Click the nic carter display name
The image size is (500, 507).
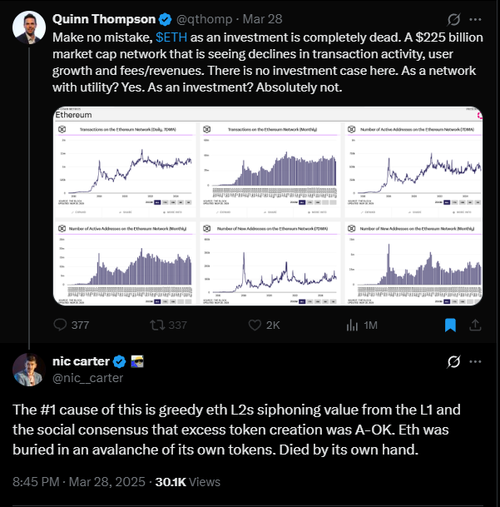(x=81, y=361)
